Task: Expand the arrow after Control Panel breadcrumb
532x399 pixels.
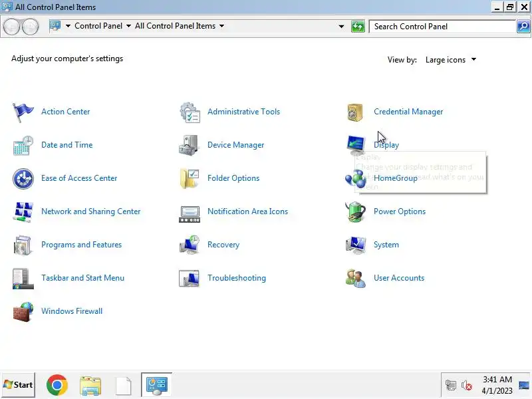Action: pos(128,26)
